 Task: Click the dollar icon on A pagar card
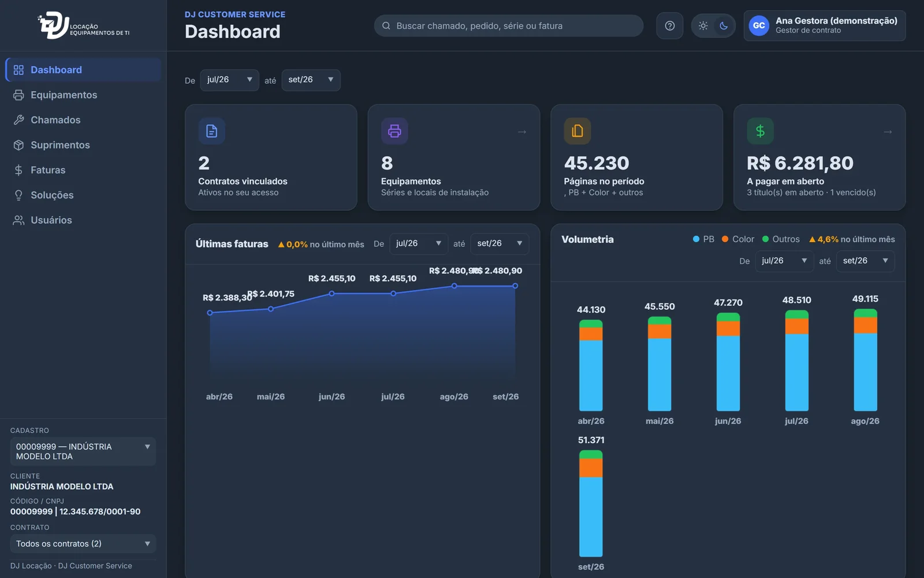point(761,131)
